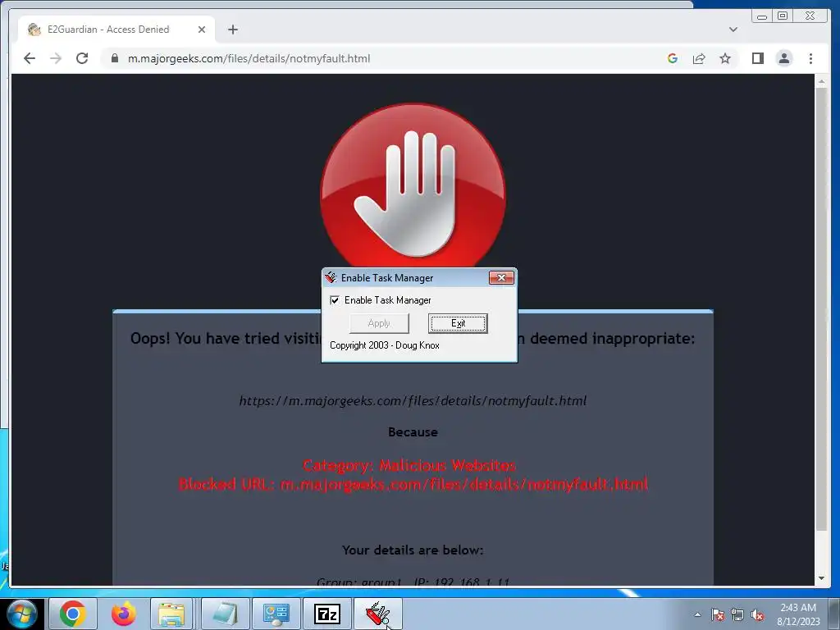Open Firefox from taskbar
The image size is (840, 630).
pyautogui.click(x=123, y=614)
